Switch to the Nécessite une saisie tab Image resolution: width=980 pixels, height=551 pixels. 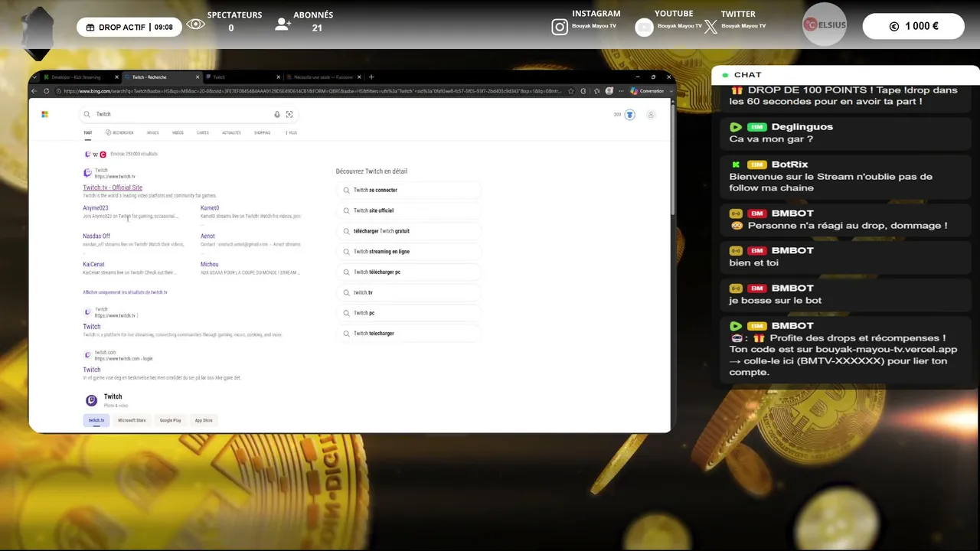click(x=323, y=77)
